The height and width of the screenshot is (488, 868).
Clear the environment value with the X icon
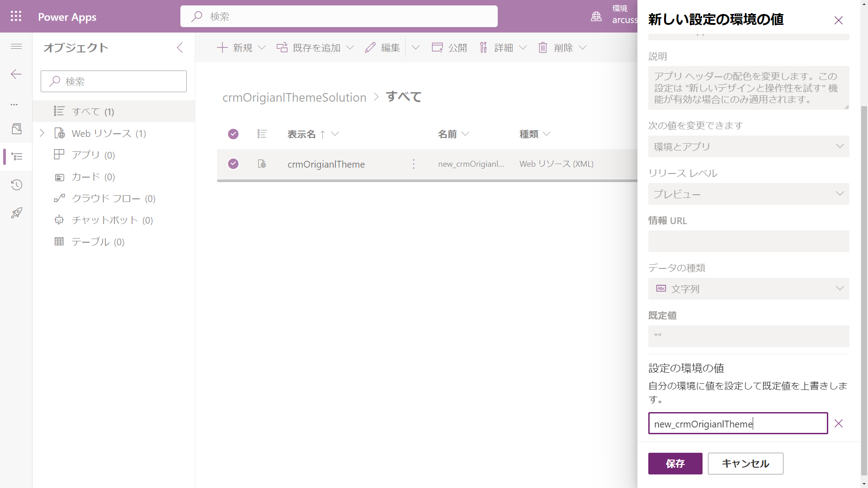coord(839,423)
